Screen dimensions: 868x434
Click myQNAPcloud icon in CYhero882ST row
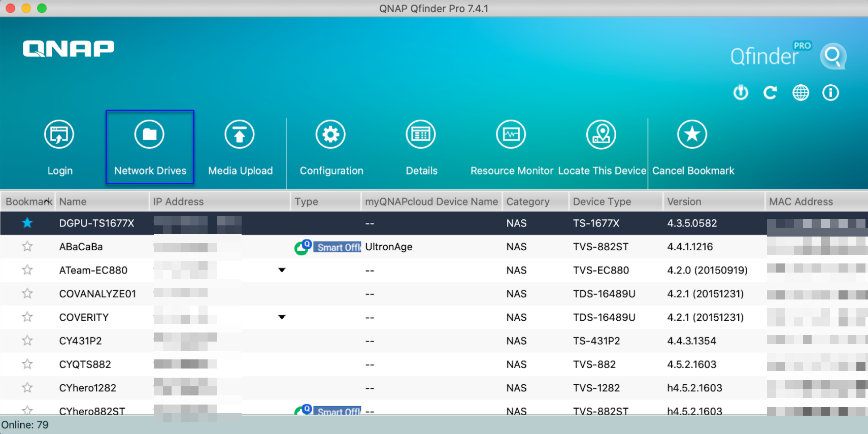click(303, 410)
